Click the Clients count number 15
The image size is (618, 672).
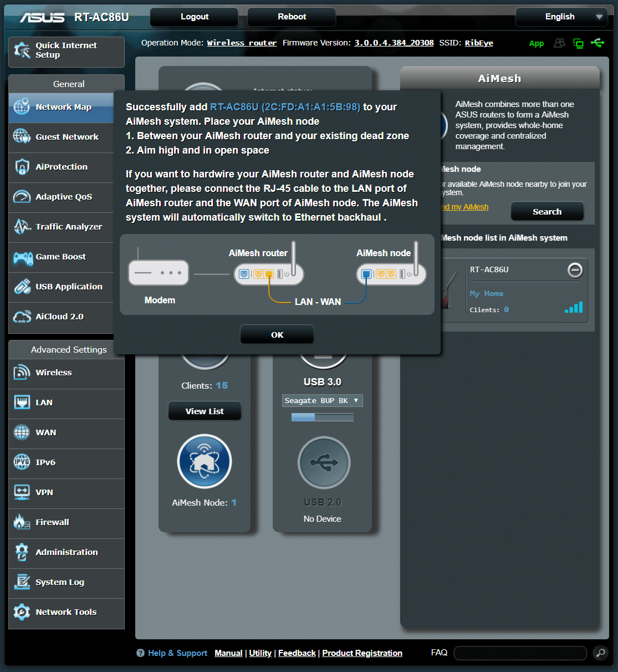click(x=222, y=385)
